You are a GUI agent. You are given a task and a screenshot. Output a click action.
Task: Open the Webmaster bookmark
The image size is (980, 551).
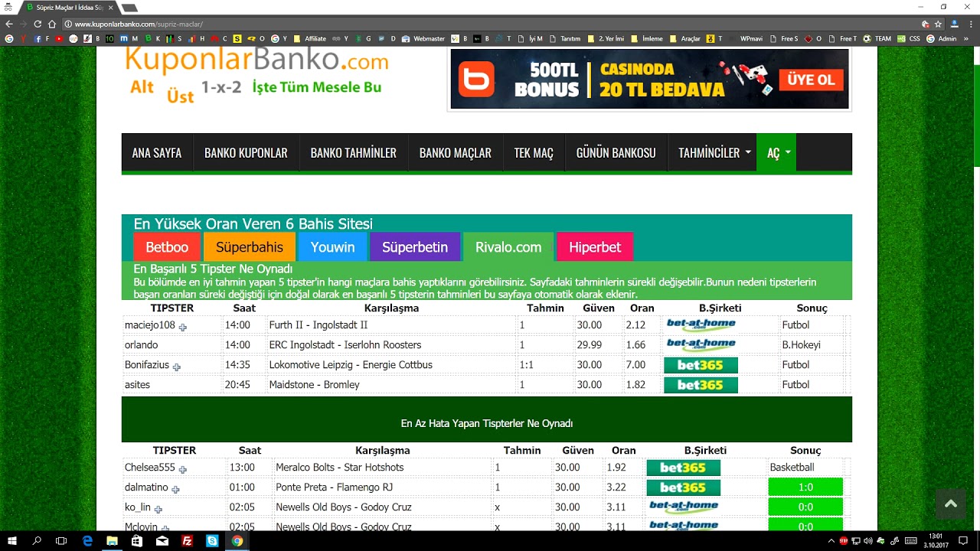tap(423, 38)
